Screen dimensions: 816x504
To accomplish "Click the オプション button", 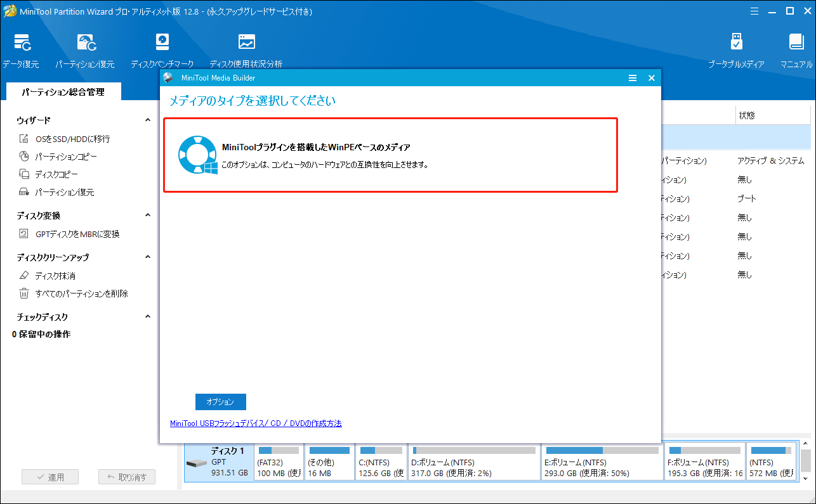I will click(220, 402).
